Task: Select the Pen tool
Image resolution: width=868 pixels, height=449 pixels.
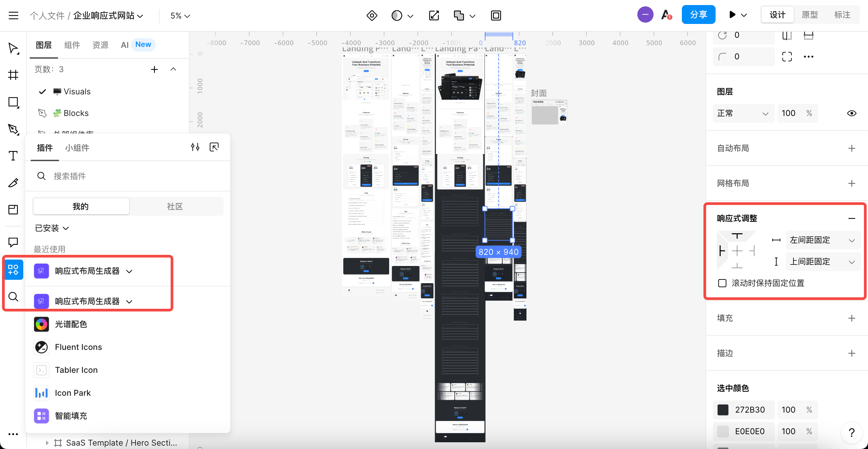Action: [x=13, y=129]
